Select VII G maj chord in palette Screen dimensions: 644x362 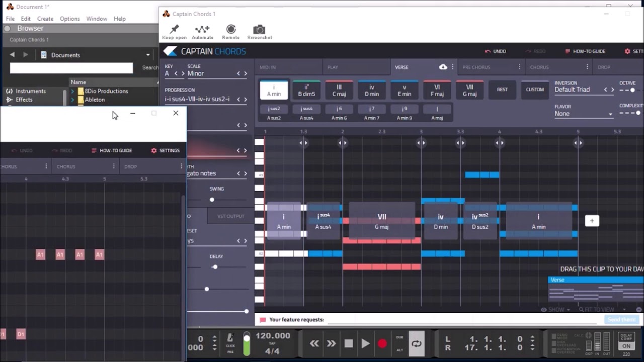[x=469, y=90]
